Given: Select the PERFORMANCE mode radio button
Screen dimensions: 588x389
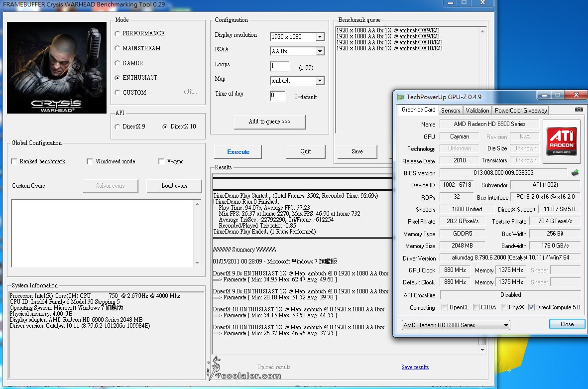Looking at the screenshot, I should click(x=118, y=33).
